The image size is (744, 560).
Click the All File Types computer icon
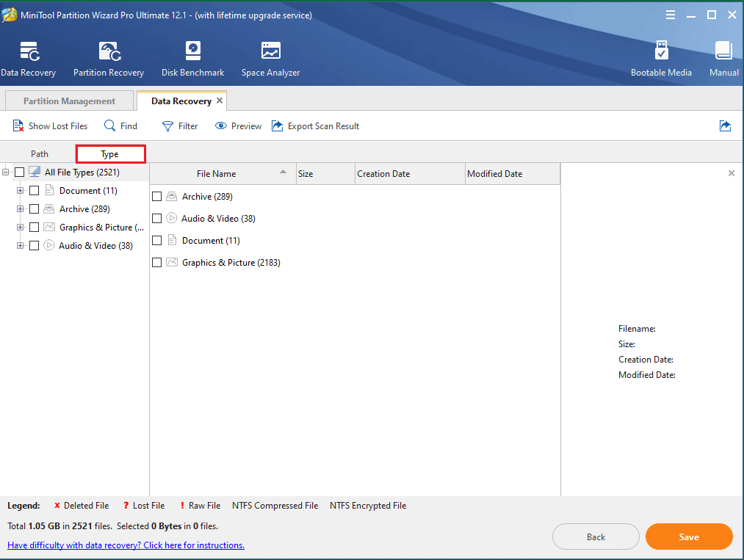[x=35, y=172]
